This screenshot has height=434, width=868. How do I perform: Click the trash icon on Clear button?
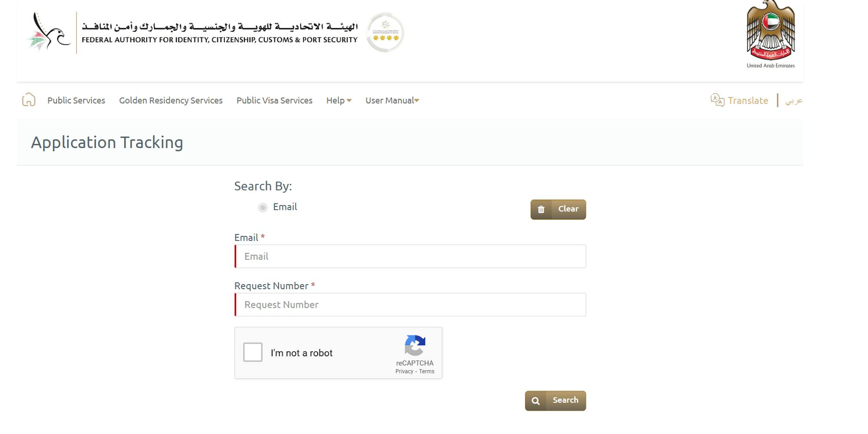(541, 210)
